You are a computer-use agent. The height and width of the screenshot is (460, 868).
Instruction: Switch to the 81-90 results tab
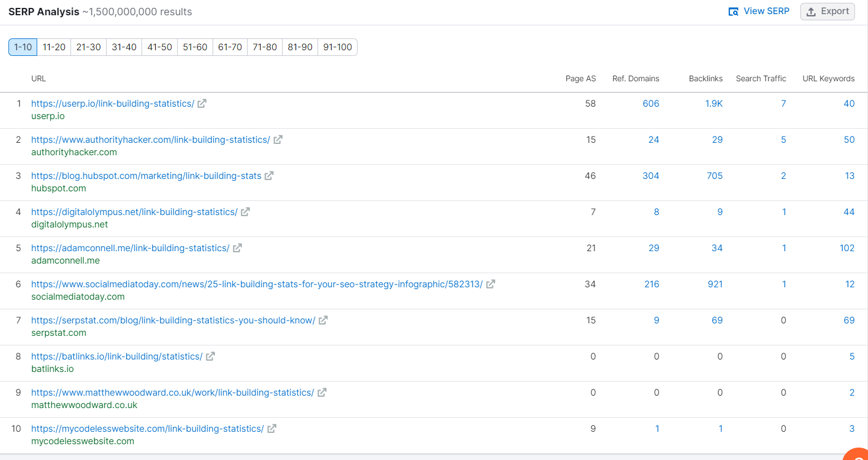click(x=300, y=47)
